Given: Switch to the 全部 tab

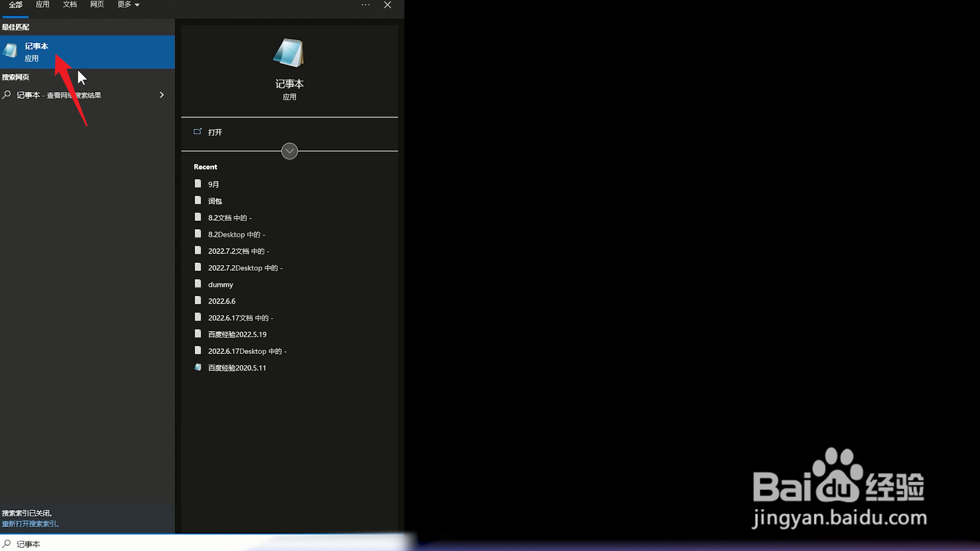Looking at the screenshot, I should [15, 5].
